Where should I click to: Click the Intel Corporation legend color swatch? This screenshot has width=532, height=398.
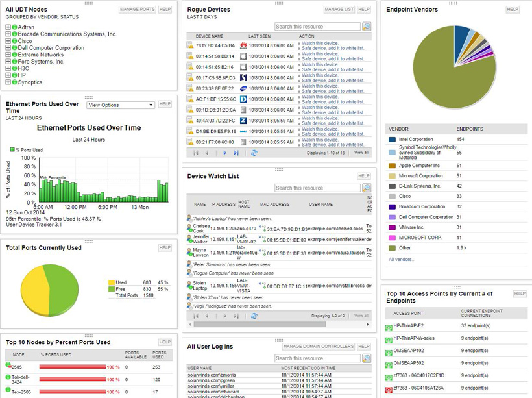(x=393, y=139)
